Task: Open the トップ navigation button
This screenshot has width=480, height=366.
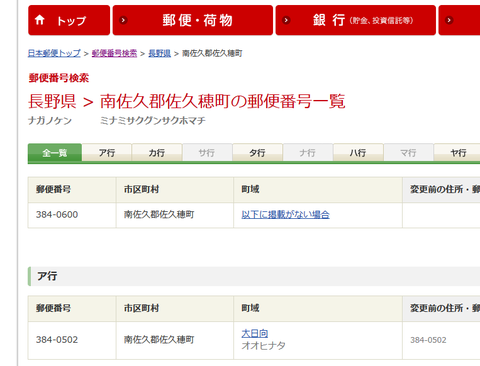Action: 69,20
